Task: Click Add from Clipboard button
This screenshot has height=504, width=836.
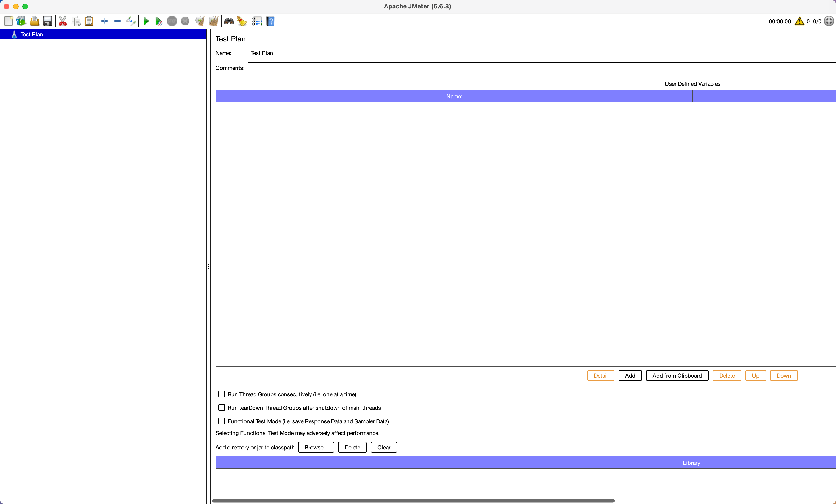Action: [x=677, y=376]
